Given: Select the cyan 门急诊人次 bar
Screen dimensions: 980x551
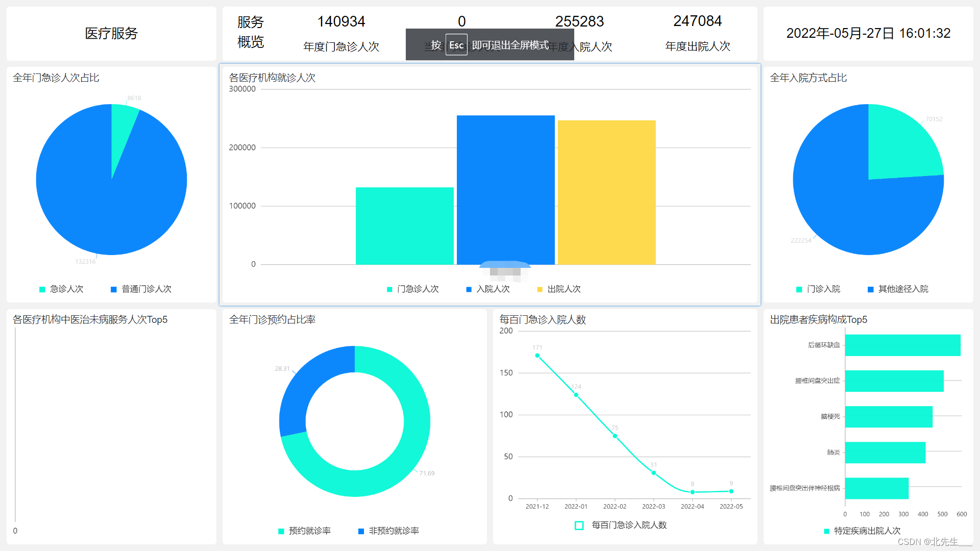Looking at the screenshot, I should pyautogui.click(x=405, y=226).
